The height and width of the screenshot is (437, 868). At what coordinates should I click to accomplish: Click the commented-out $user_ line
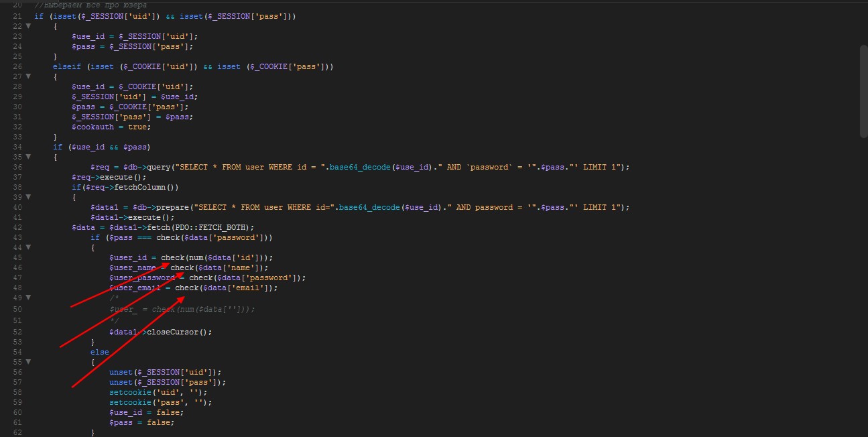(182, 309)
